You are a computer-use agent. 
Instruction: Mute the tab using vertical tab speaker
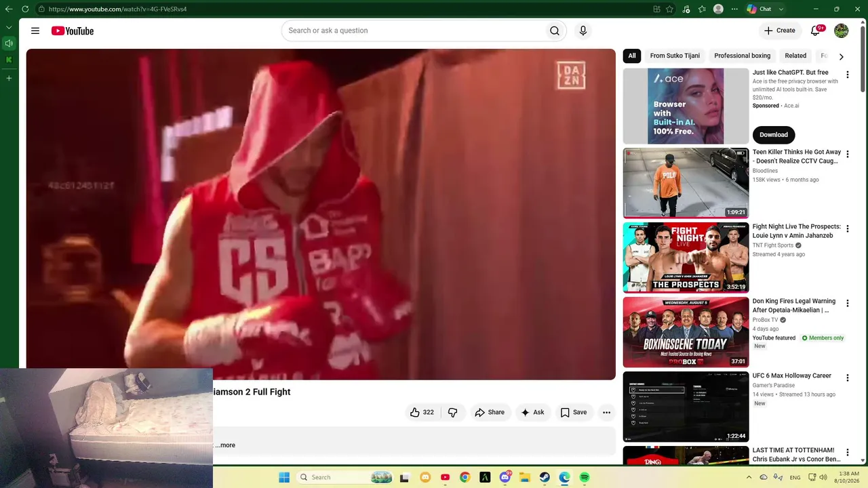9,43
